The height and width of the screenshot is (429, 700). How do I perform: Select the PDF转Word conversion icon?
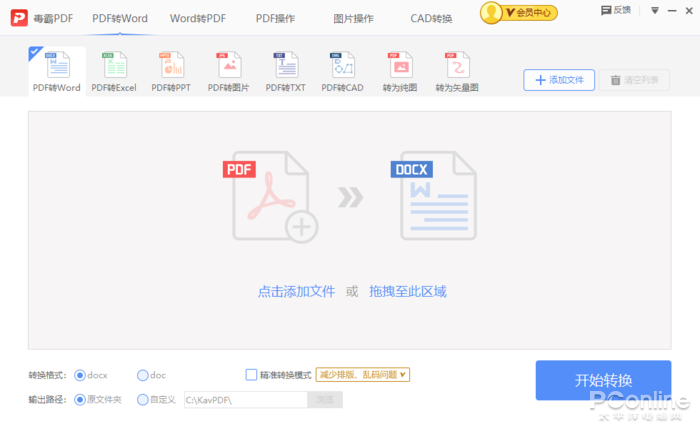58,65
